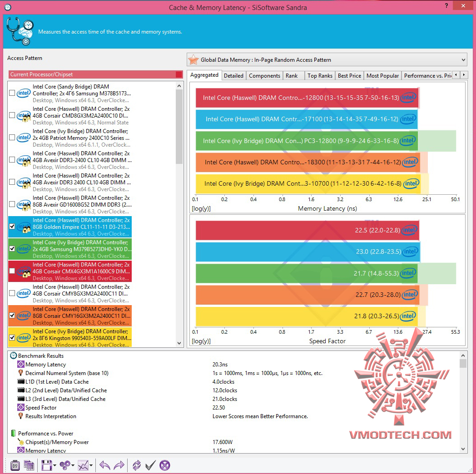The image size is (476, 474).
Task: Check the Corsair CMX4GX3M1A1600C9 entry
Action: coord(12,271)
